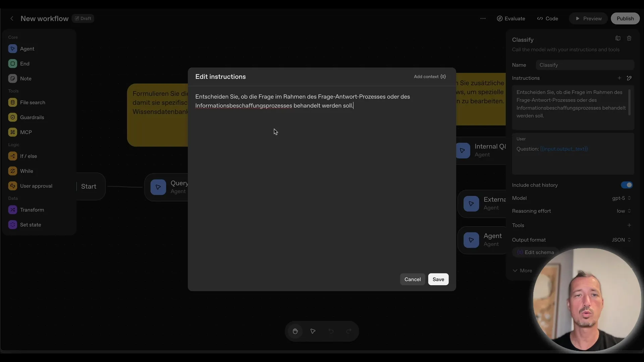This screenshot has width=644, height=362.
Task: Publish the workflow
Action: [625, 18]
